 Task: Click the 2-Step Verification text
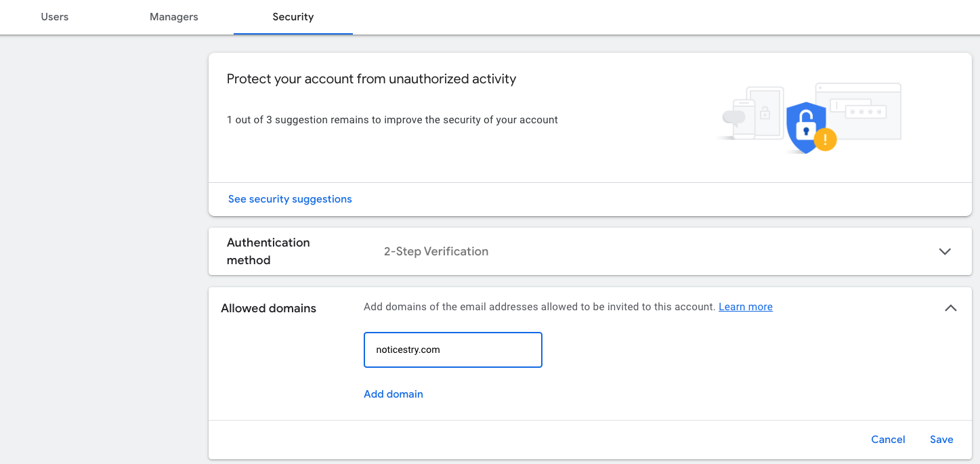point(436,251)
